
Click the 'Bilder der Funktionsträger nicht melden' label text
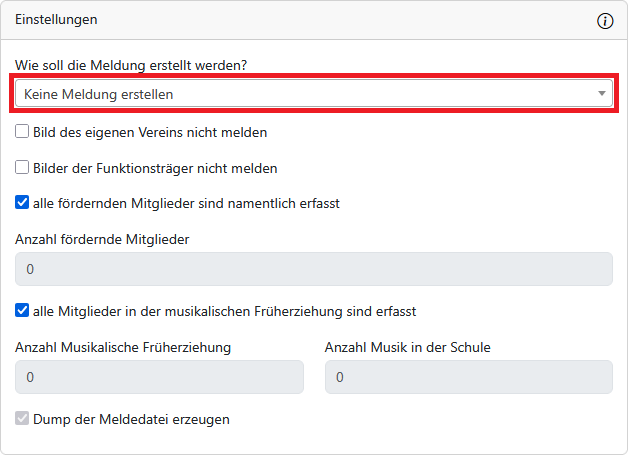point(155,168)
